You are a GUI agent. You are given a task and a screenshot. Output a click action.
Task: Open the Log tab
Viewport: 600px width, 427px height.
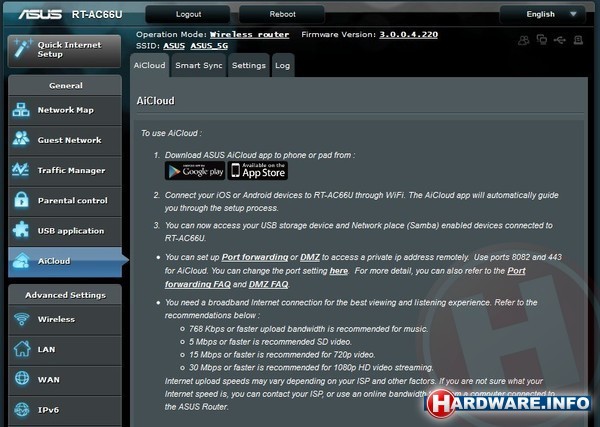tap(282, 65)
